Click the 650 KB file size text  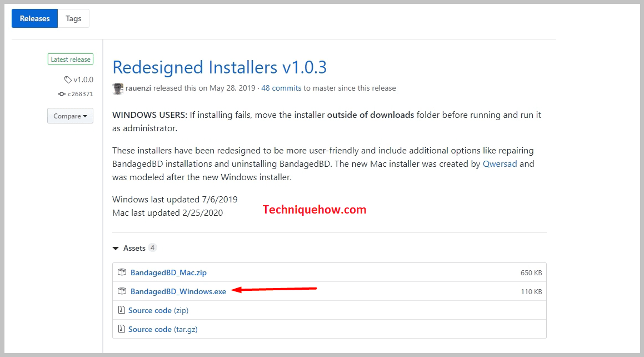tap(531, 273)
